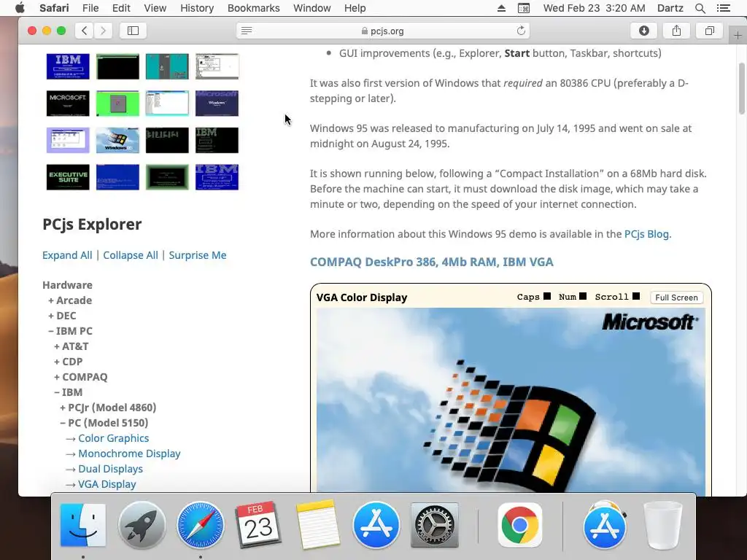Open Calendar showing Feb 23

pos(259,525)
